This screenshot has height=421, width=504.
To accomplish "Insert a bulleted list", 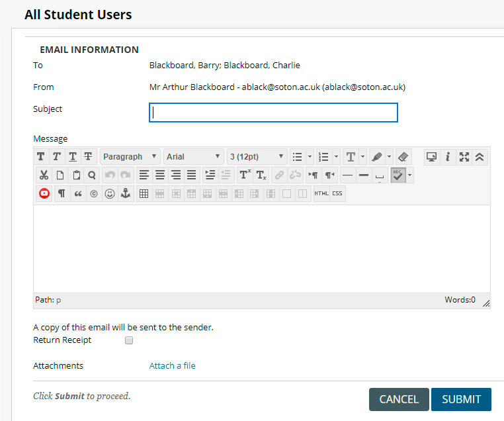I will click(298, 157).
